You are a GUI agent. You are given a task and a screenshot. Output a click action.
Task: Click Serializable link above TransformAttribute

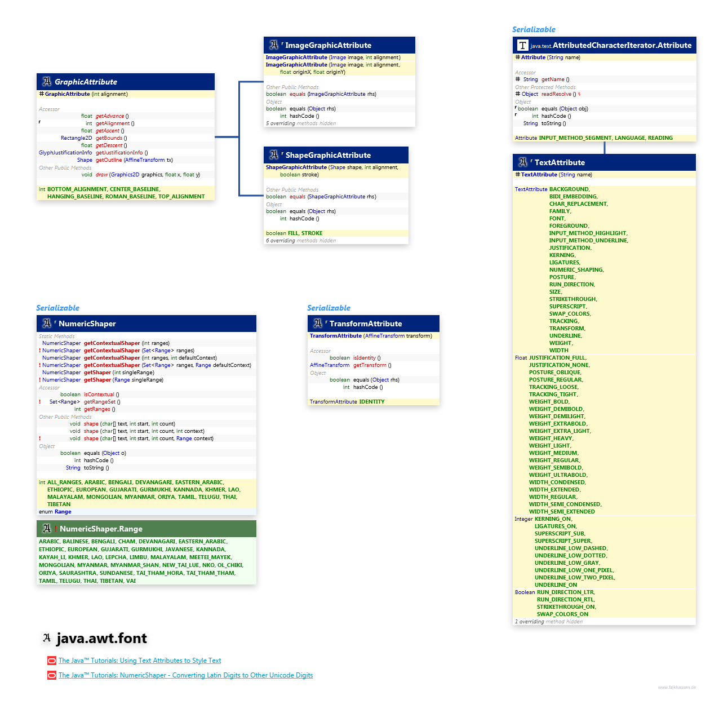pyautogui.click(x=329, y=308)
